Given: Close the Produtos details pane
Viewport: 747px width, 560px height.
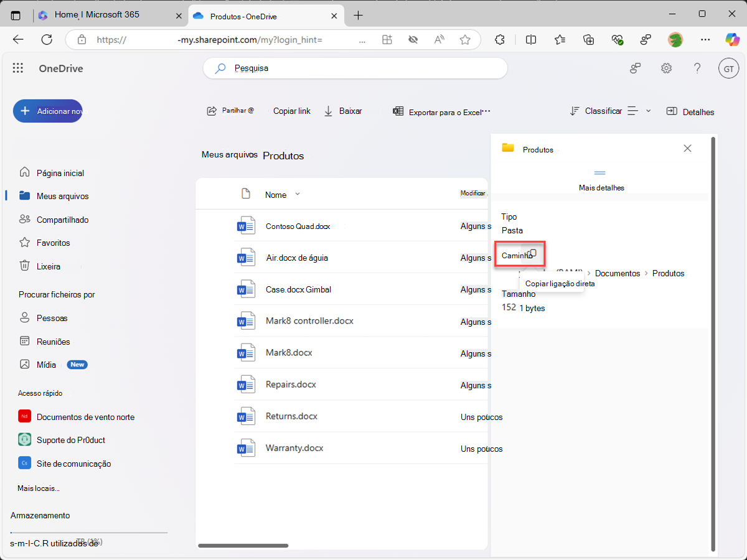Looking at the screenshot, I should 687,148.
